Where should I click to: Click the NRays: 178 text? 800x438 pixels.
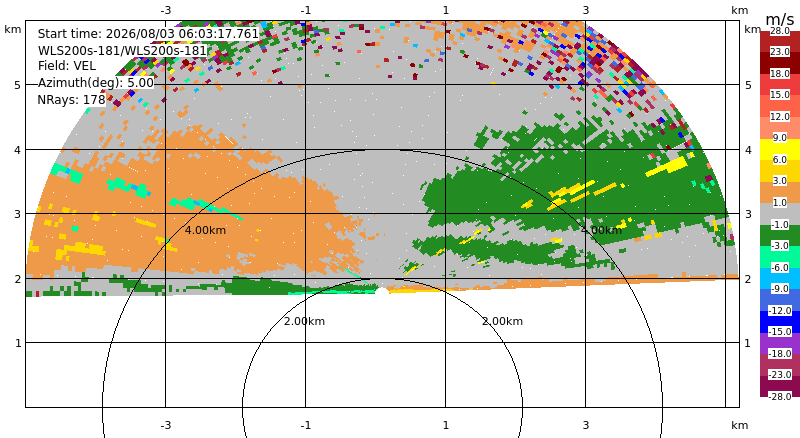click(71, 100)
